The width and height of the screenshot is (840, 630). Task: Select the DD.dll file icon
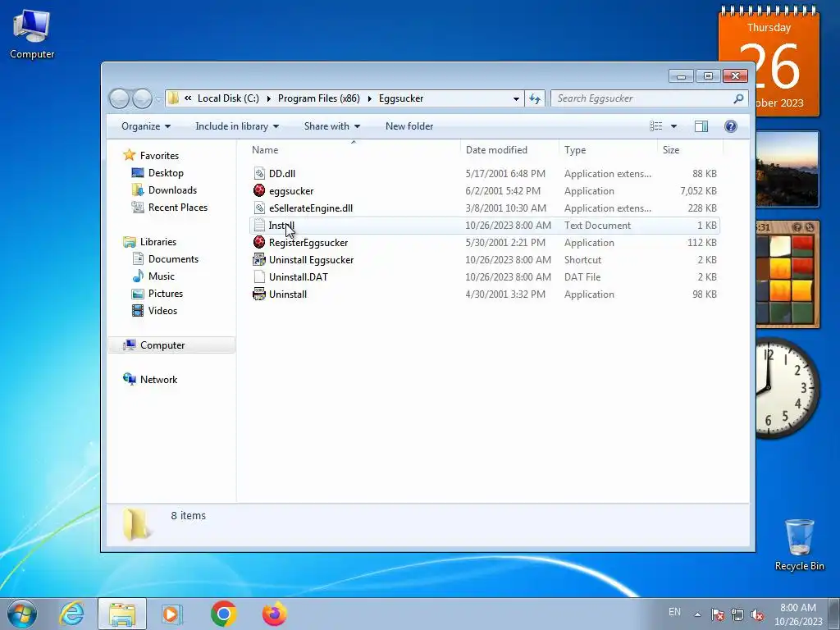[x=259, y=174]
